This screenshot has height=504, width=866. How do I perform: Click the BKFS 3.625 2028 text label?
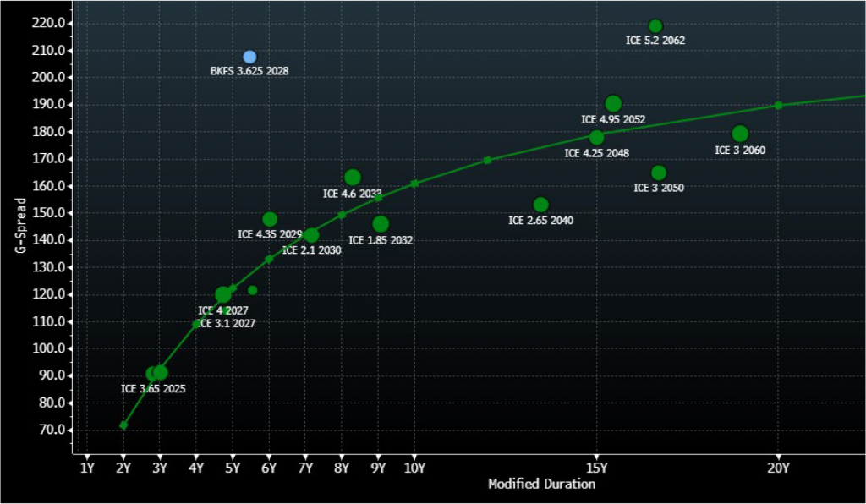[x=249, y=72]
